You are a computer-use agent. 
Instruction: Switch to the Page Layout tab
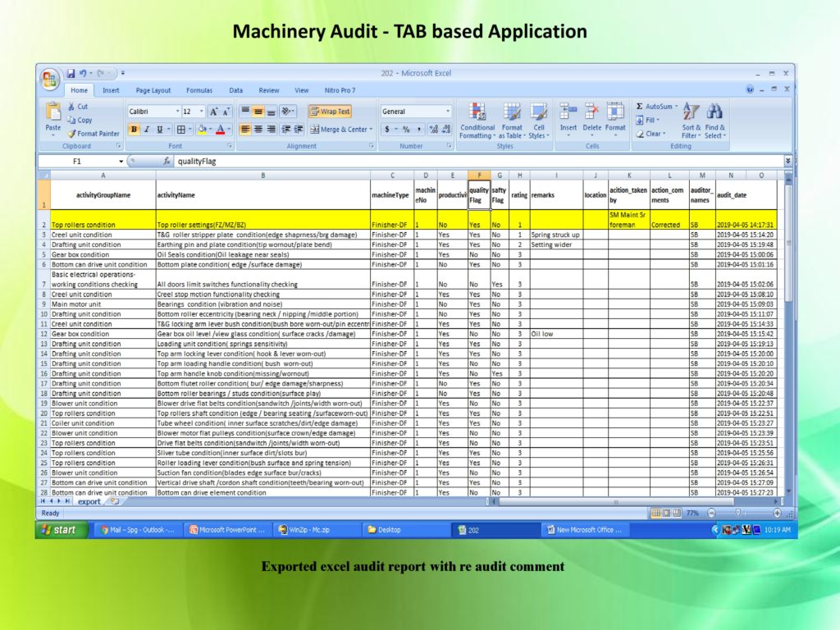[x=153, y=90]
